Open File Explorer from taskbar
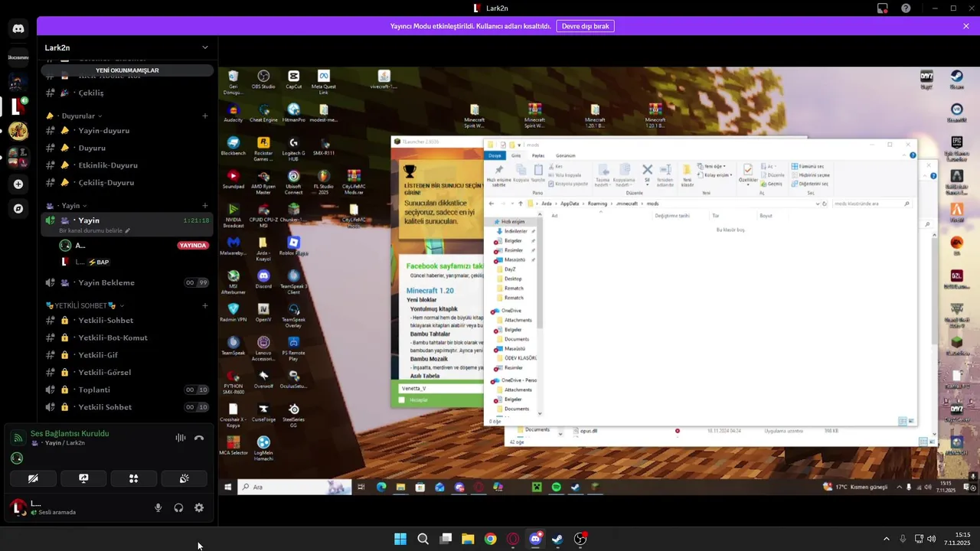Image resolution: width=980 pixels, height=551 pixels. tap(468, 539)
